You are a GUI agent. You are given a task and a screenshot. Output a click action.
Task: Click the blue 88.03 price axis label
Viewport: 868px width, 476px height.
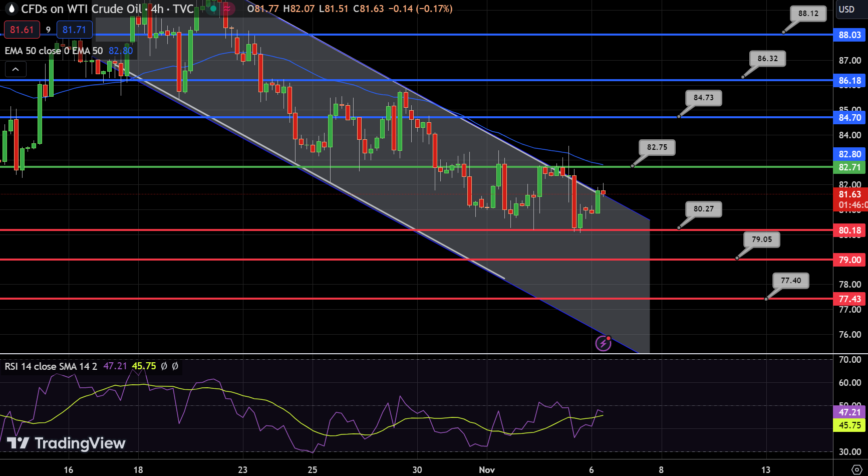tap(849, 35)
